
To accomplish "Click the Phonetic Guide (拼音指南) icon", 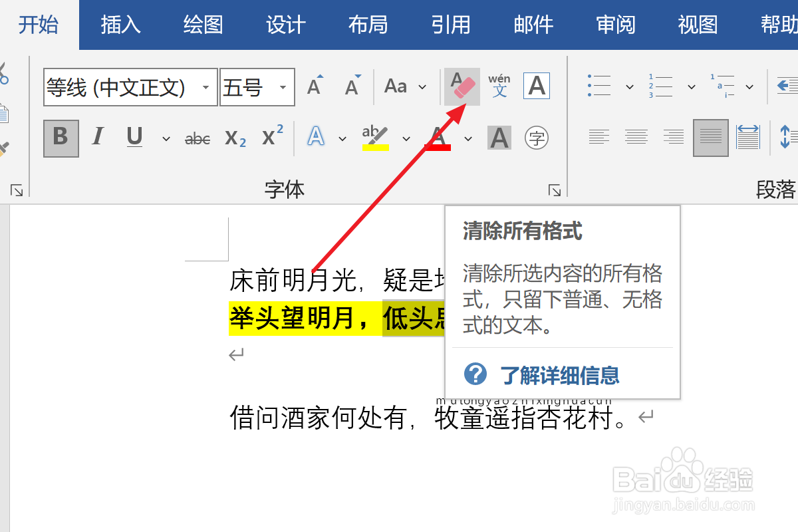I will pyautogui.click(x=499, y=85).
